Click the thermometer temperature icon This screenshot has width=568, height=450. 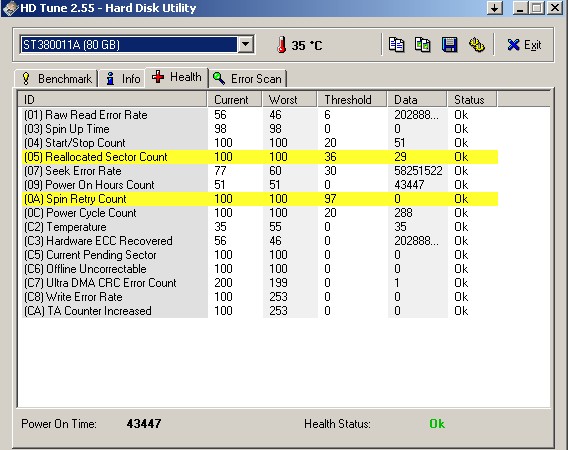281,45
